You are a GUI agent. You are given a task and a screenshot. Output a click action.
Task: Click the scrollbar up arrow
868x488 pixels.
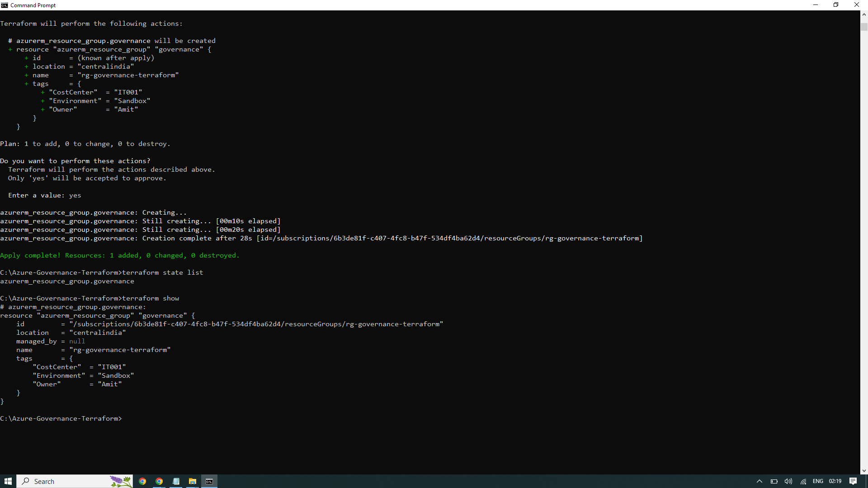point(864,14)
